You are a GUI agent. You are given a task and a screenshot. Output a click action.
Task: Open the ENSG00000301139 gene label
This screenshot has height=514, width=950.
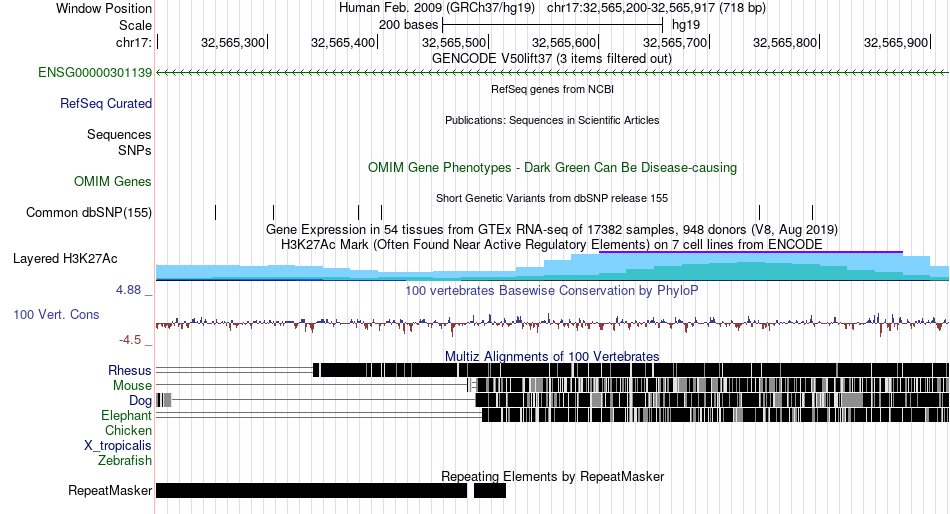point(95,73)
